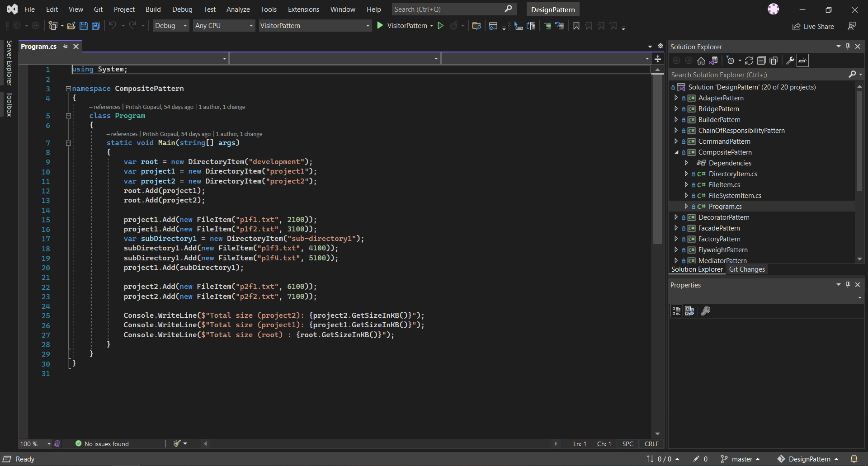
Task: Click the Open File folder icon
Action: 71,26
